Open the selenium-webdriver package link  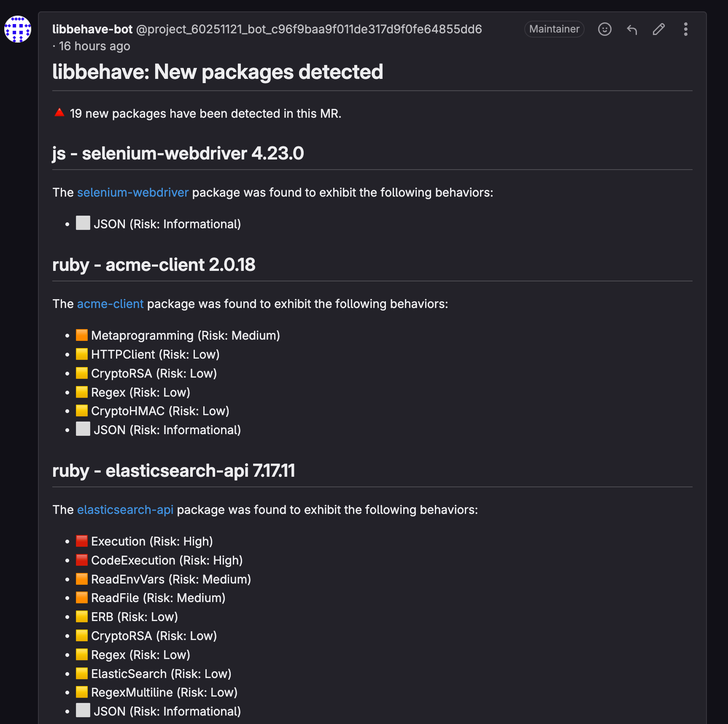click(x=133, y=192)
